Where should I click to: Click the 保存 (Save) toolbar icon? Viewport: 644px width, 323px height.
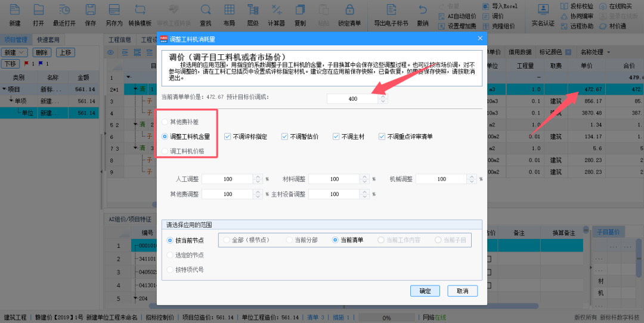(x=91, y=10)
